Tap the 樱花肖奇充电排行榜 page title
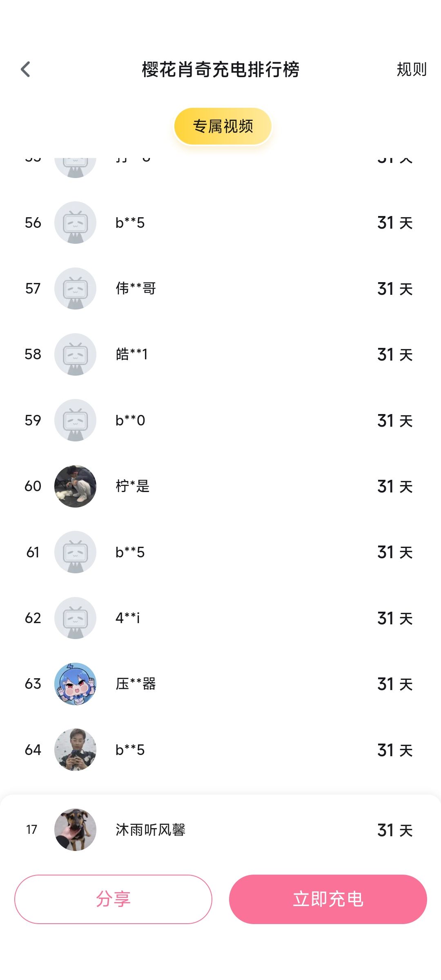This screenshot has width=441, height=980. (x=220, y=69)
